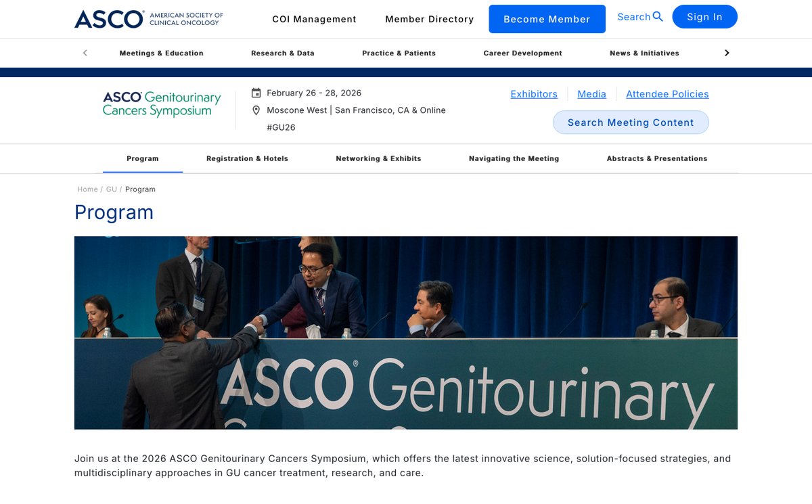Open Member Directory
Viewport: 812px width, 504px height.
click(430, 19)
